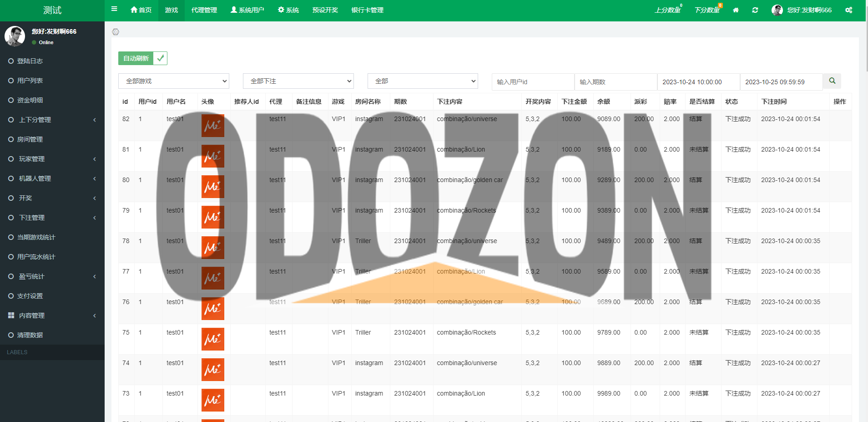Viewport: 868px width, 422px height.
Task: Open 系统用户 in top navigation
Action: 247,10
